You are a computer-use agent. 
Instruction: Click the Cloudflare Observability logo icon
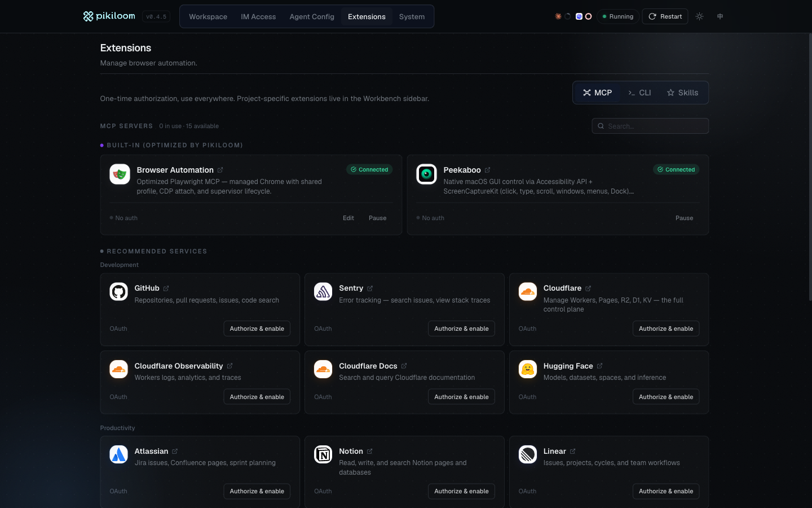tap(118, 369)
